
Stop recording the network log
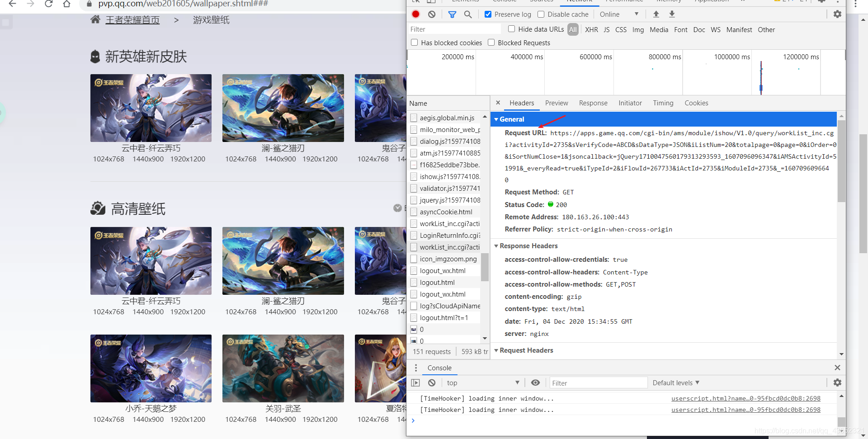(415, 14)
